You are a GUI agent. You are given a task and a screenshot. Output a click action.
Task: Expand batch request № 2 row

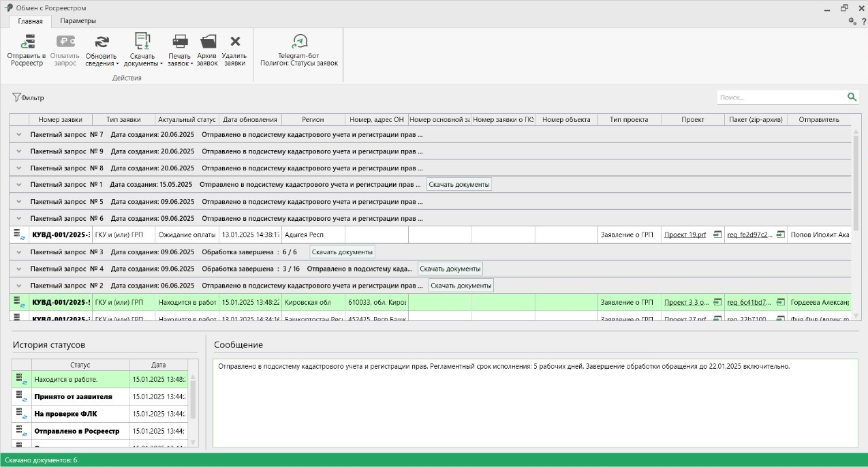19,286
